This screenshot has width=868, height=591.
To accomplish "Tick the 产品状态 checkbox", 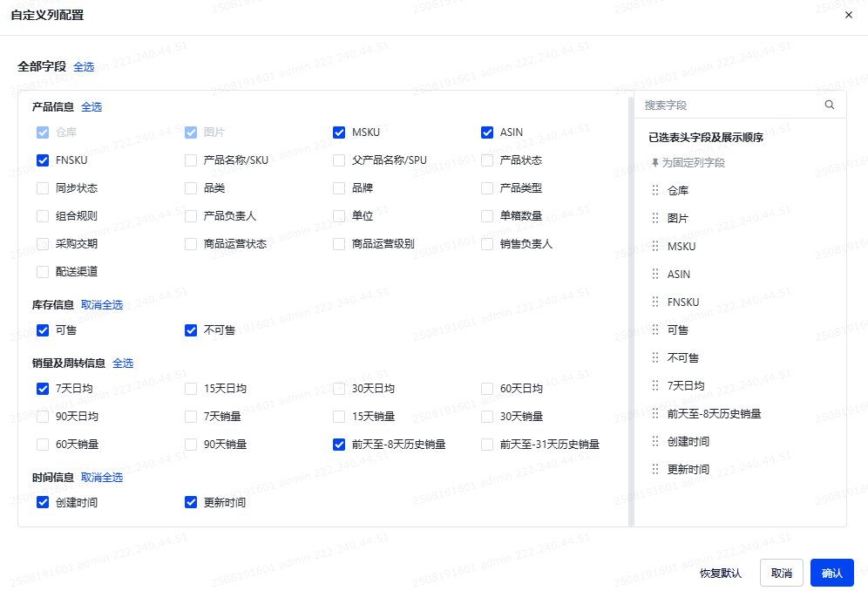I will 487,160.
